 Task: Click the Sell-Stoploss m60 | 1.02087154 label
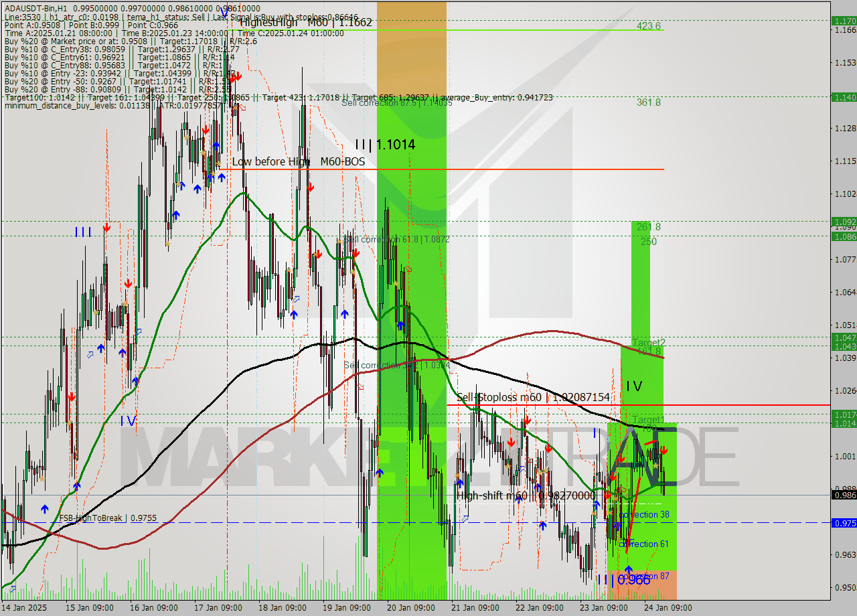(x=533, y=397)
